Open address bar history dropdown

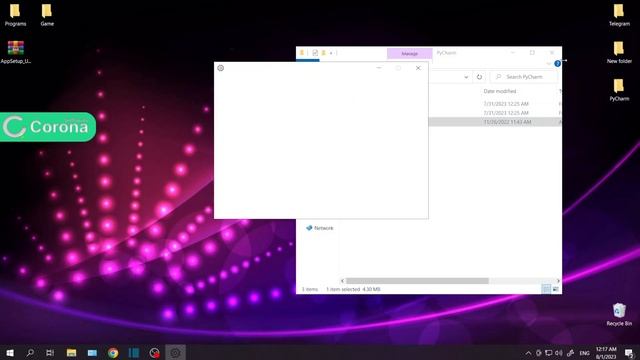click(466, 77)
